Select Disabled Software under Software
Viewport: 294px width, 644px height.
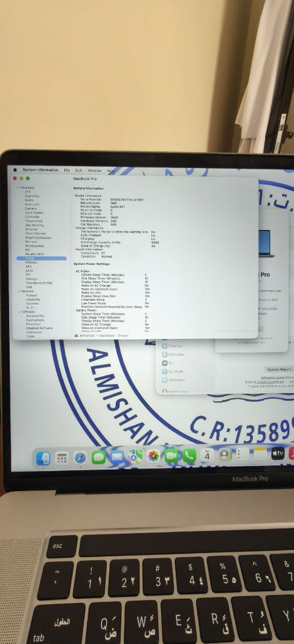(x=39, y=328)
